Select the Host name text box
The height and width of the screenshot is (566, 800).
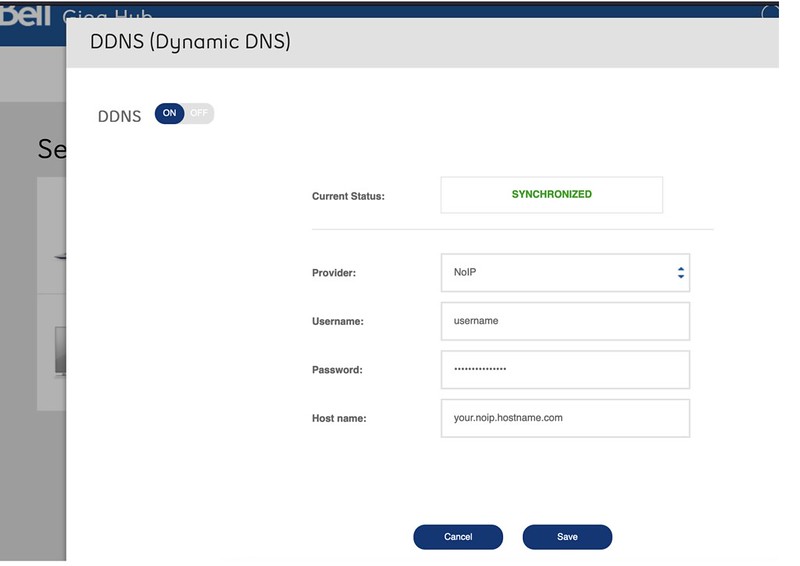(x=564, y=418)
